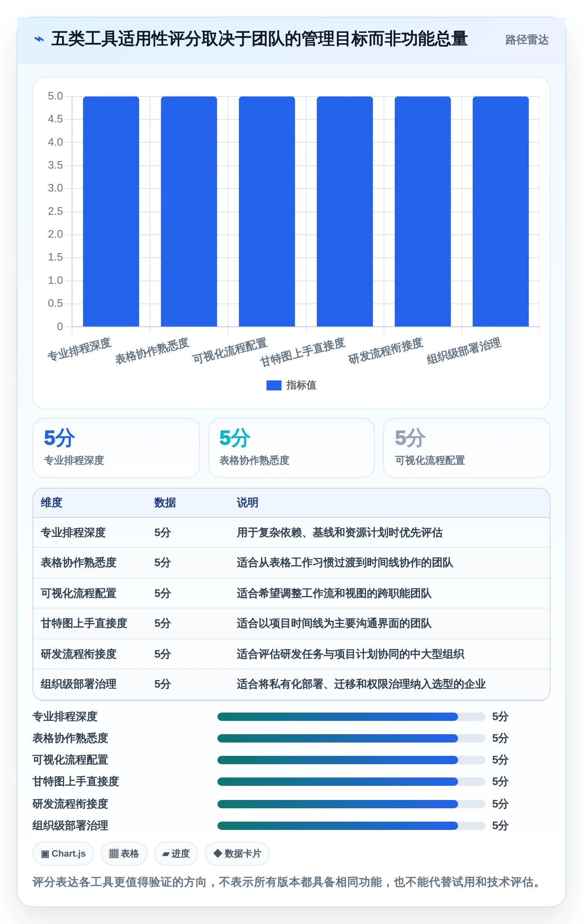Select the Chart.js tag chip

[x=63, y=854]
